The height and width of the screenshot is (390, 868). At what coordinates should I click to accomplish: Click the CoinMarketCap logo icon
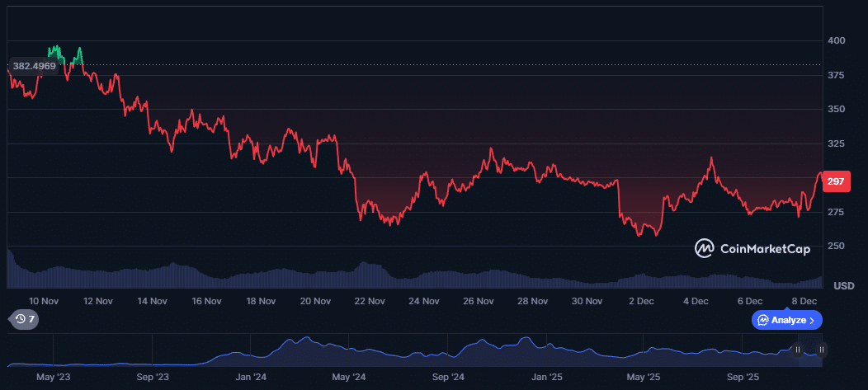[704, 248]
